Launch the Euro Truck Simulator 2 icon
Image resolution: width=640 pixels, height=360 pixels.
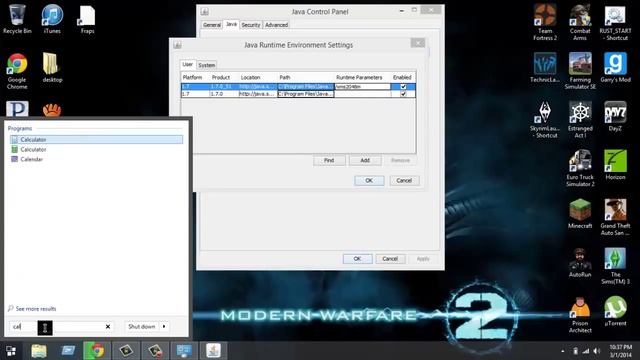coord(580,169)
